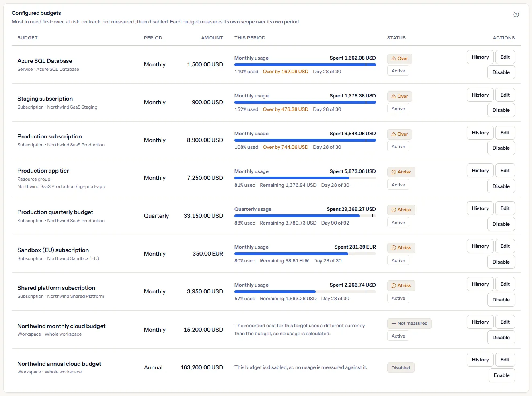Screen dimensions: 532x396
Task: Disable the Shared platform subscription budget
Action: [x=501, y=300]
